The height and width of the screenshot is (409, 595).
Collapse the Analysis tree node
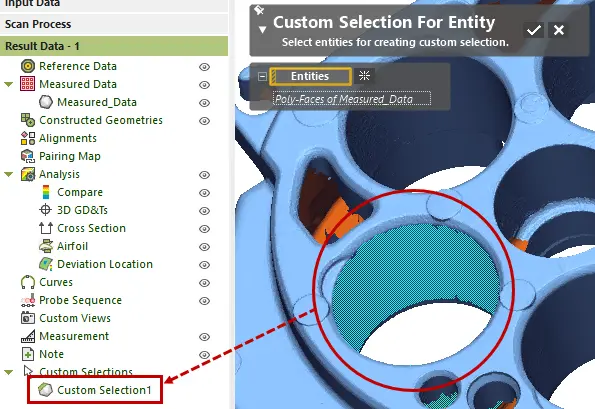(9, 175)
